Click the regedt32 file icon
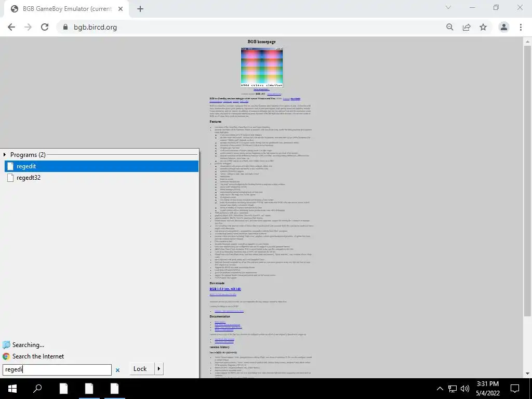The height and width of the screenshot is (399, 532). (10, 178)
